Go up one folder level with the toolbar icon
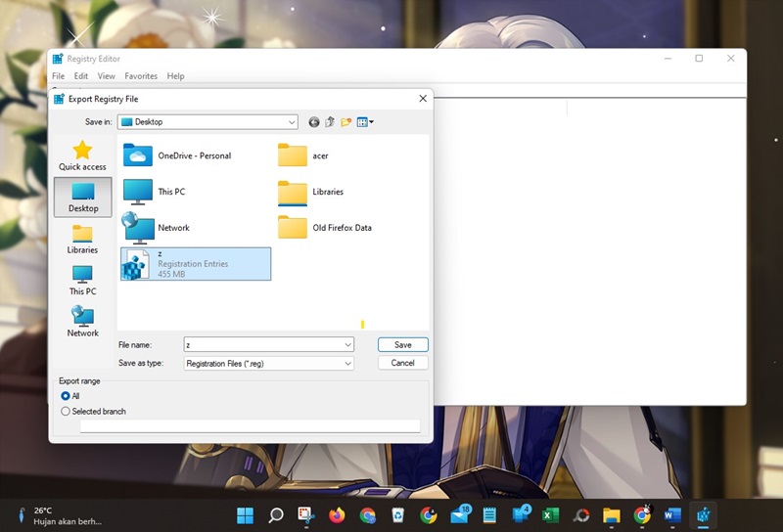The width and height of the screenshot is (783, 532). pyautogui.click(x=330, y=122)
